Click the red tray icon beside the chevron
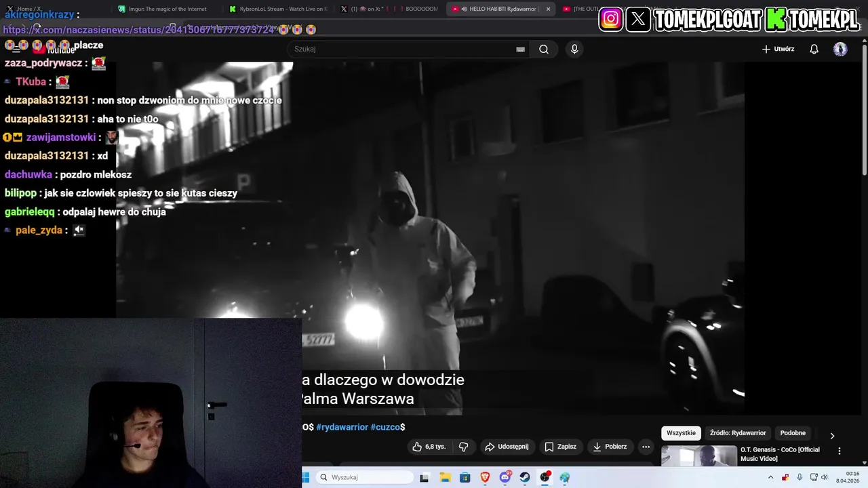The image size is (868, 488). (785, 477)
